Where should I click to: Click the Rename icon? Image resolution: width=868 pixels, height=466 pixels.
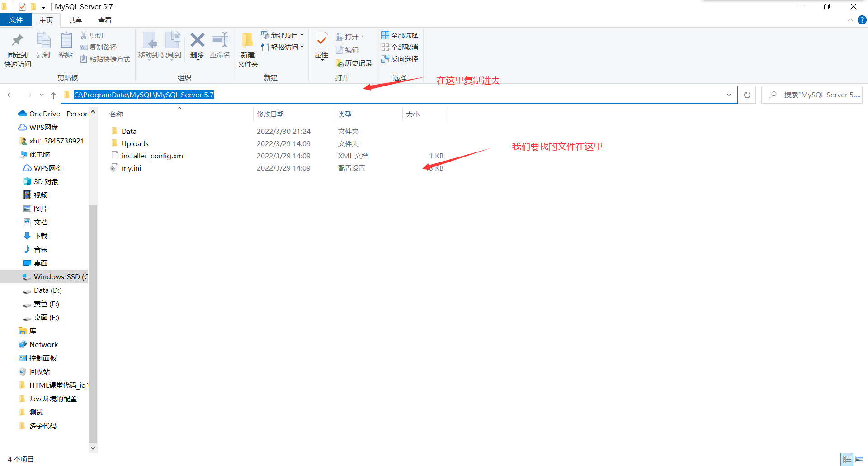click(220, 40)
